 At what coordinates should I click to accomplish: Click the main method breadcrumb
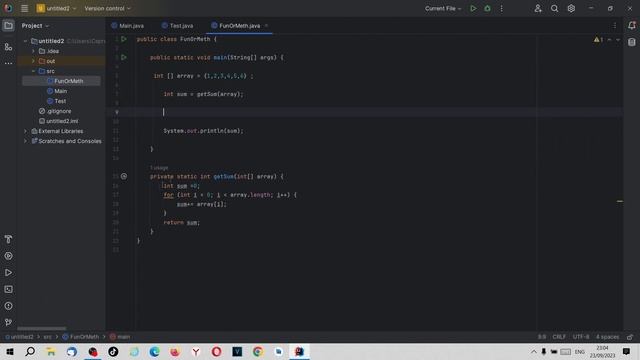point(120,337)
